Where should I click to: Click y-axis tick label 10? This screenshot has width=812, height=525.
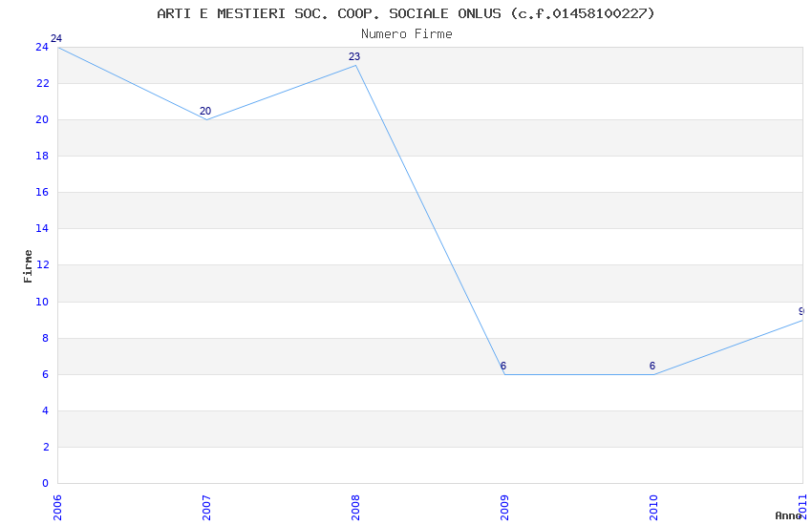[x=42, y=302]
